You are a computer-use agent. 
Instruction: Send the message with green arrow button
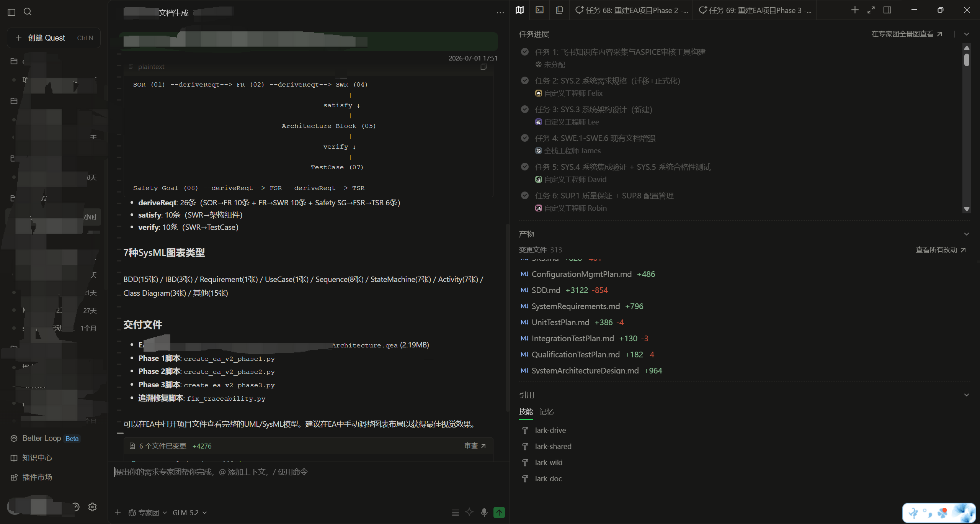tap(499, 513)
